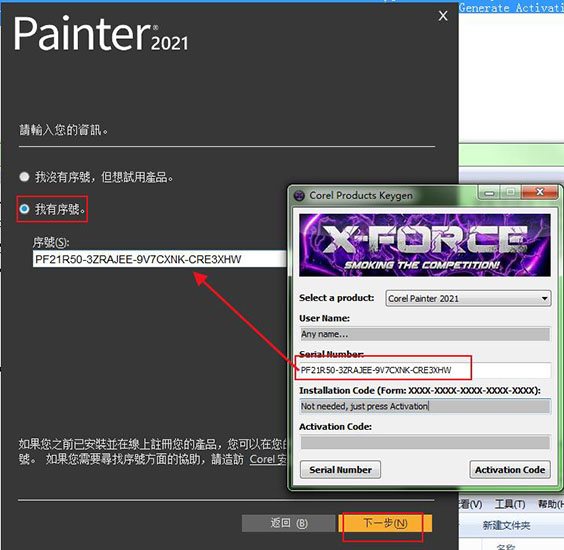Click the dropdown arrow beside Corel Painter 2021
Screen dimensions: 564x550
545,299
